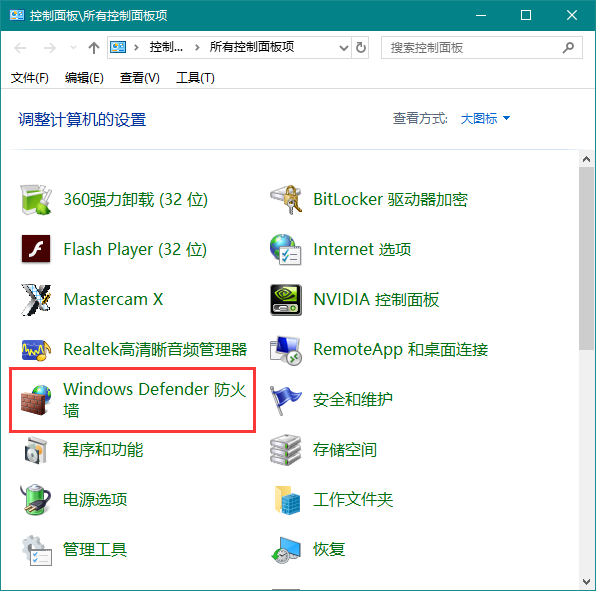Image resolution: width=596 pixels, height=591 pixels.
Task: Open the RemoteApp 和桌面连接 icon
Action: click(x=286, y=350)
